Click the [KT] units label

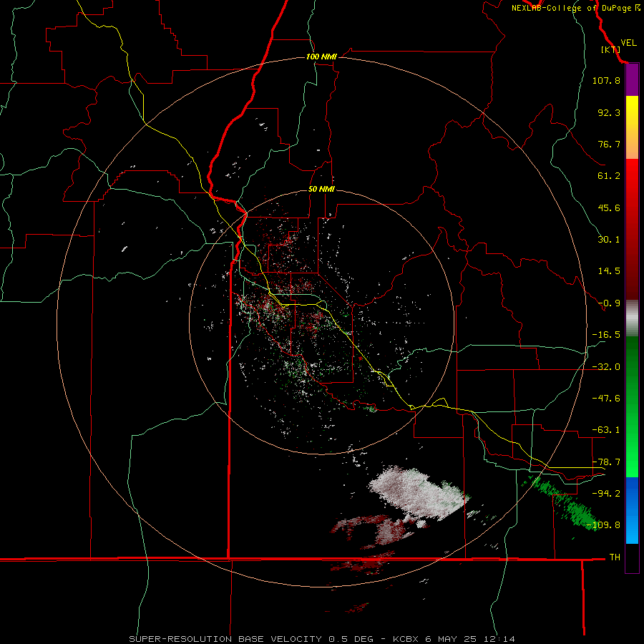[610, 49]
